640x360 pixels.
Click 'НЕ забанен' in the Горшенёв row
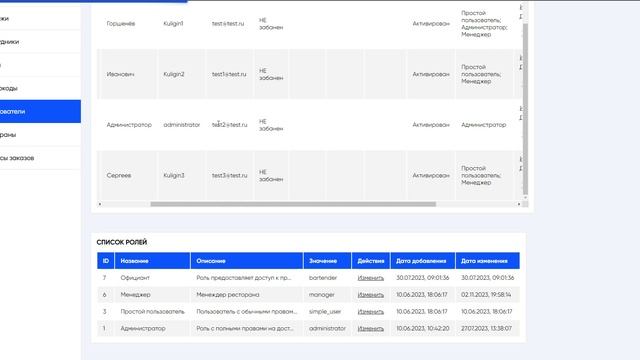[x=271, y=24]
